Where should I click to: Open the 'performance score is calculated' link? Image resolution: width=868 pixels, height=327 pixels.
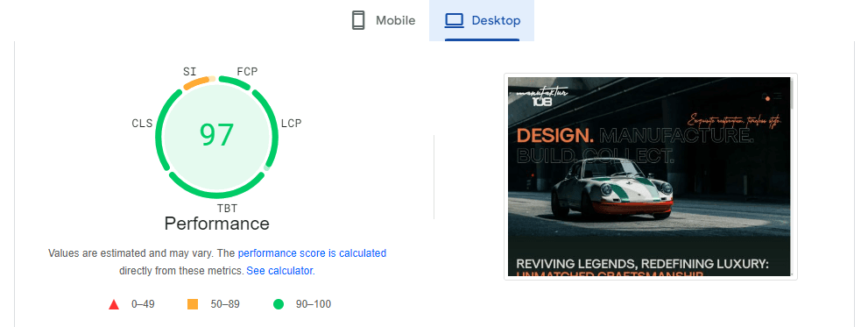point(312,253)
